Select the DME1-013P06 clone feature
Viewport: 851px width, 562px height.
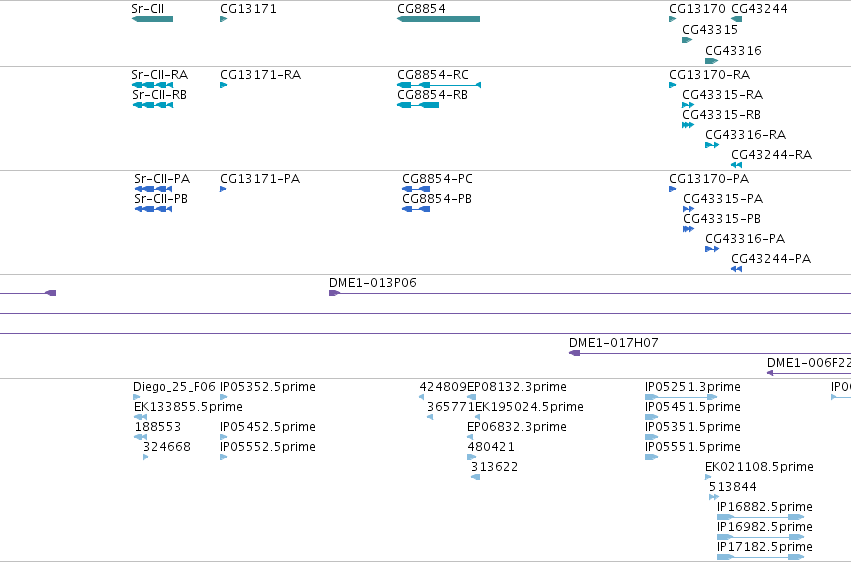pyautogui.click(x=590, y=293)
